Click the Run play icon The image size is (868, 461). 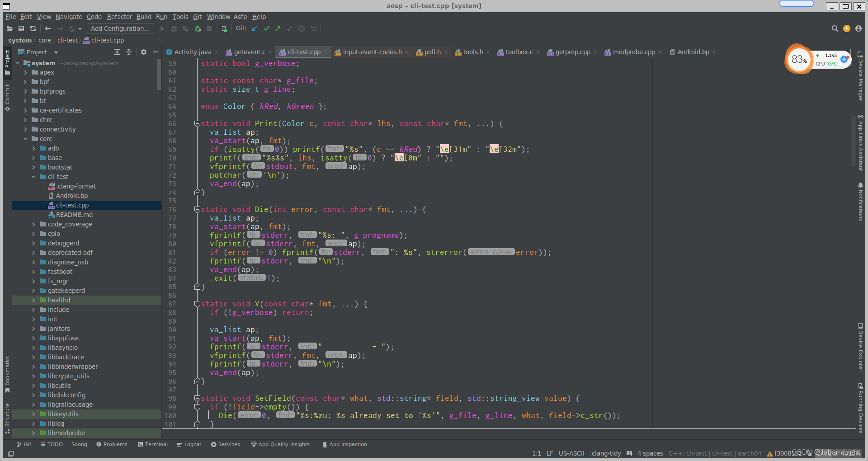pyautogui.click(x=163, y=28)
